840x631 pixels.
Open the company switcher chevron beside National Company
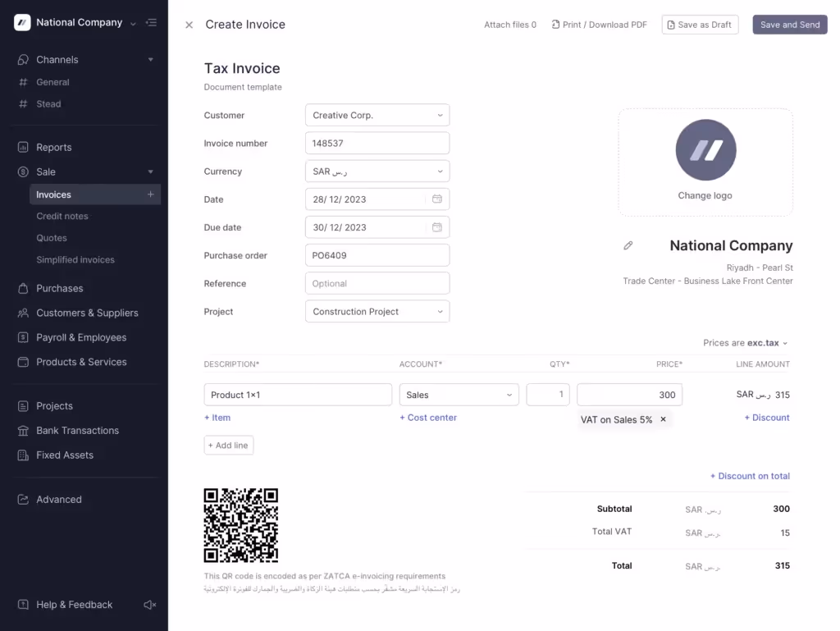pos(133,23)
